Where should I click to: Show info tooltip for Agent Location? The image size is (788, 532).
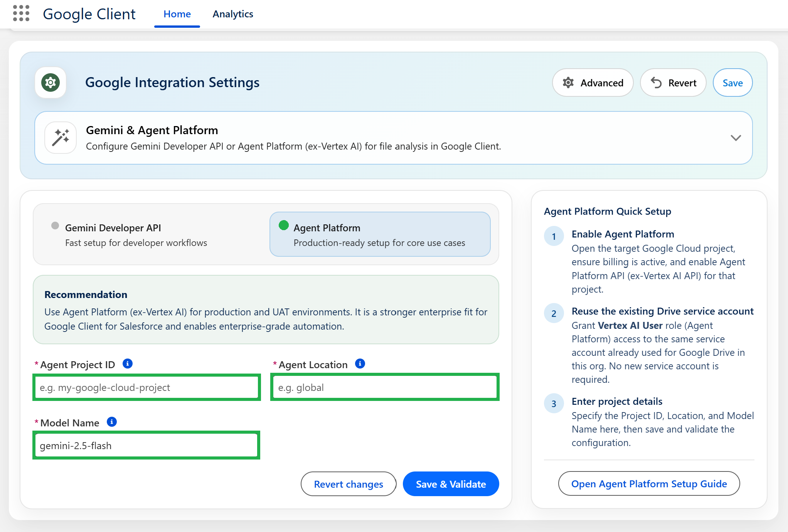click(360, 364)
